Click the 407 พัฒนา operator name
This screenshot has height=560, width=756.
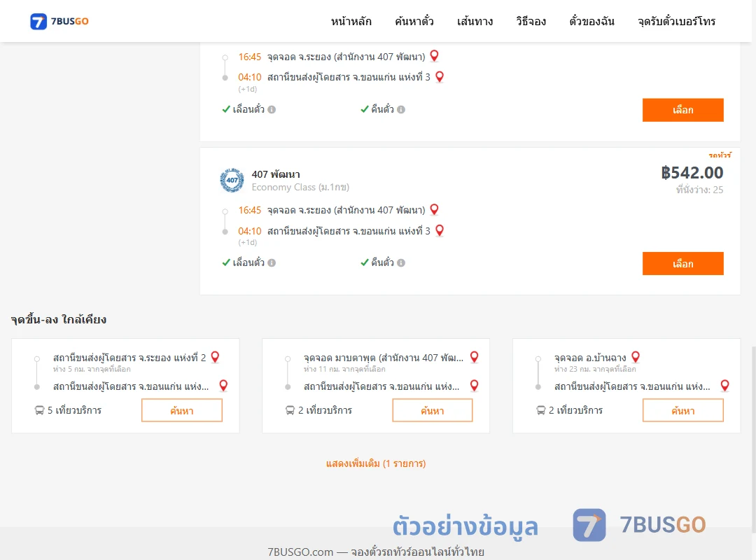click(x=276, y=174)
